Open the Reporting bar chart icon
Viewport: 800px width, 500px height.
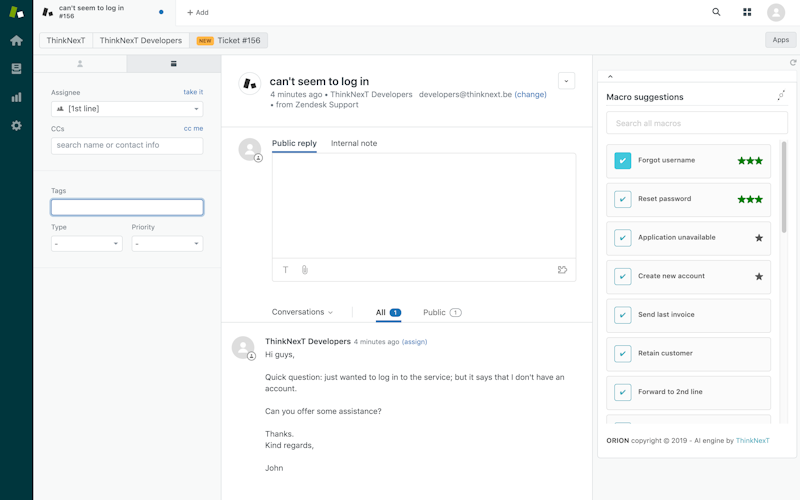click(16, 97)
